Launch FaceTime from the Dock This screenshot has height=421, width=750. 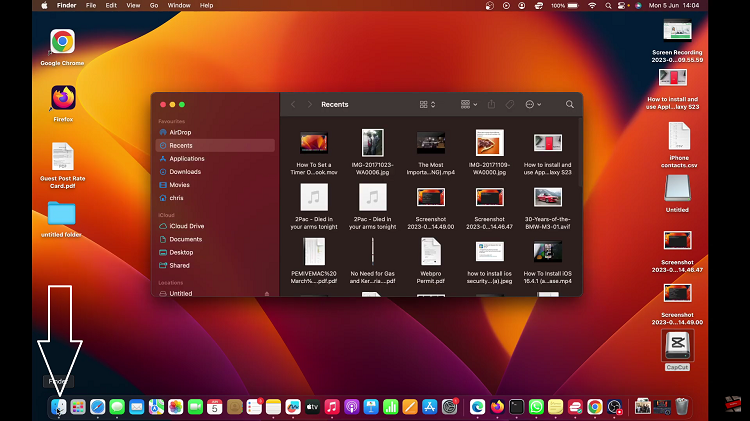pyautogui.click(x=195, y=407)
